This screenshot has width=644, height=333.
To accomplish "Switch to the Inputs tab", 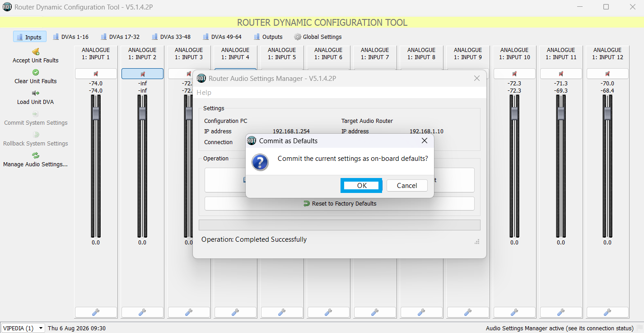I will point(30,37).
